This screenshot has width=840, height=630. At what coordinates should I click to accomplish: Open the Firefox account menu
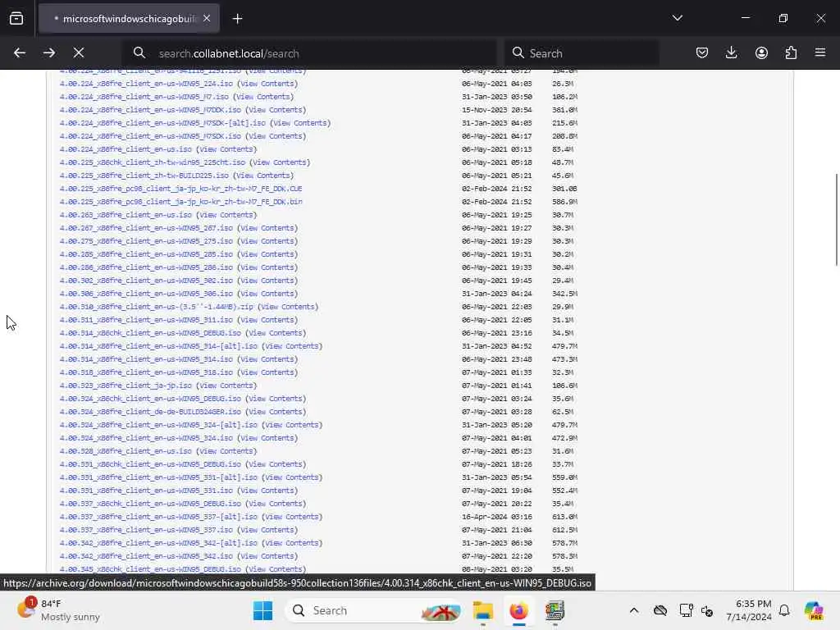(761, 52)
